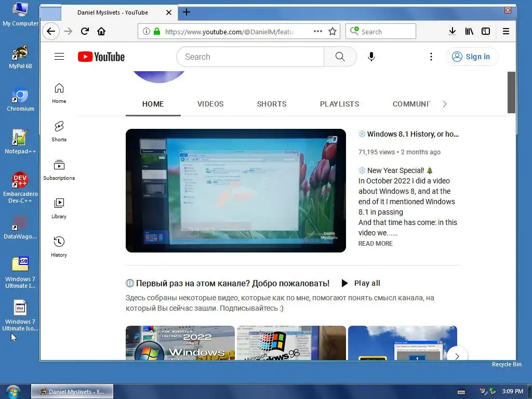
Task: Click Play all for the welcome playlist
Action: click(361, 283)
